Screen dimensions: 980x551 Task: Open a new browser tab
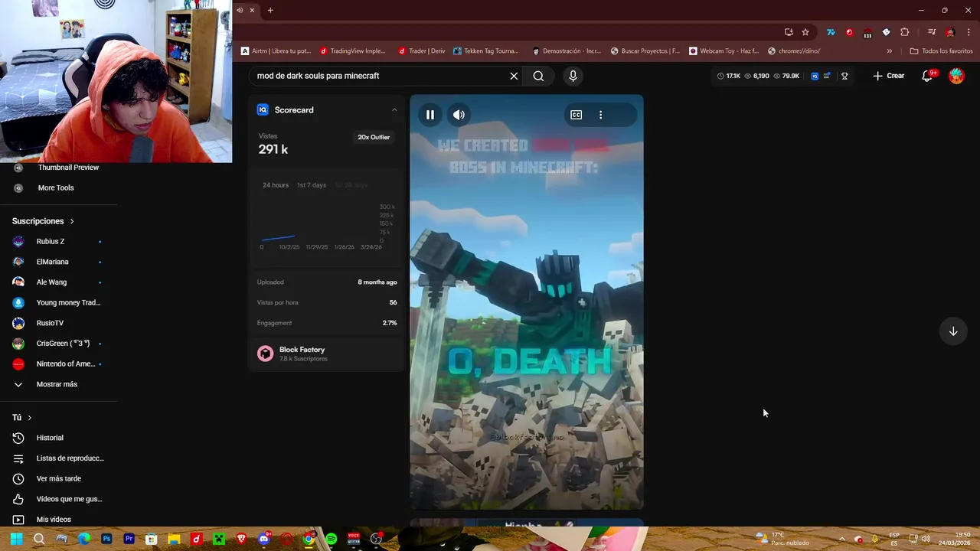[x=270, y=10]
